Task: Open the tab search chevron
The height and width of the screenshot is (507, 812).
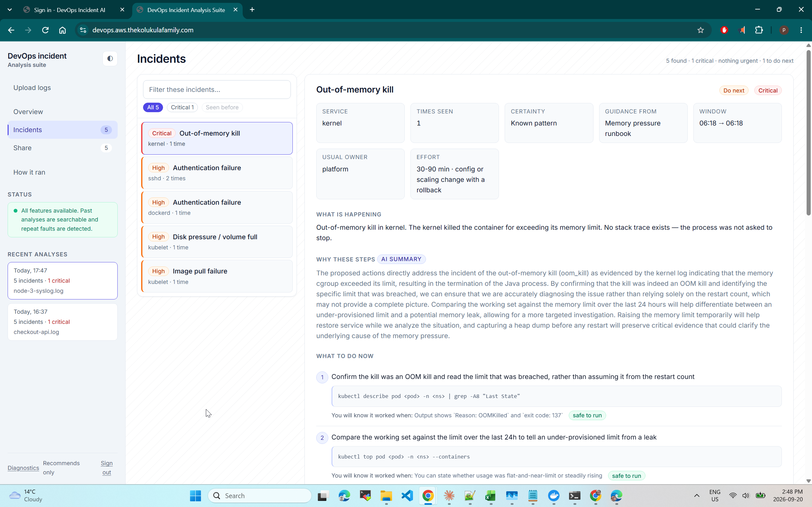Action: pos(10,10)
